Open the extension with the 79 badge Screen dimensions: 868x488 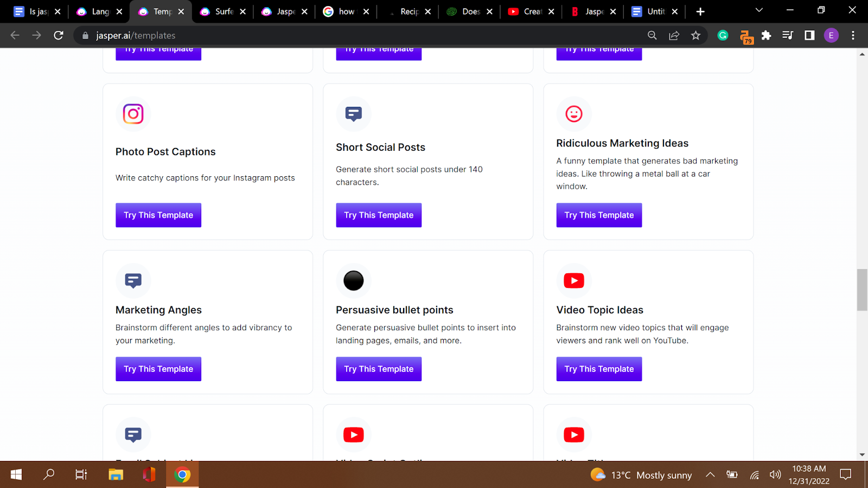click(x=746, y=36)
